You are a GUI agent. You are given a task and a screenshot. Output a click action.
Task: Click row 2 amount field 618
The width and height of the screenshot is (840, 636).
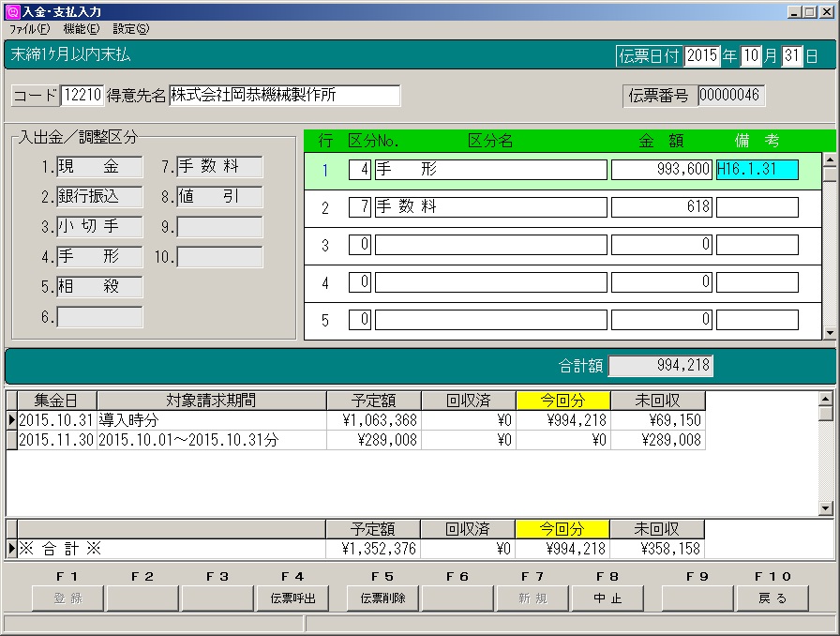[662, 207]
